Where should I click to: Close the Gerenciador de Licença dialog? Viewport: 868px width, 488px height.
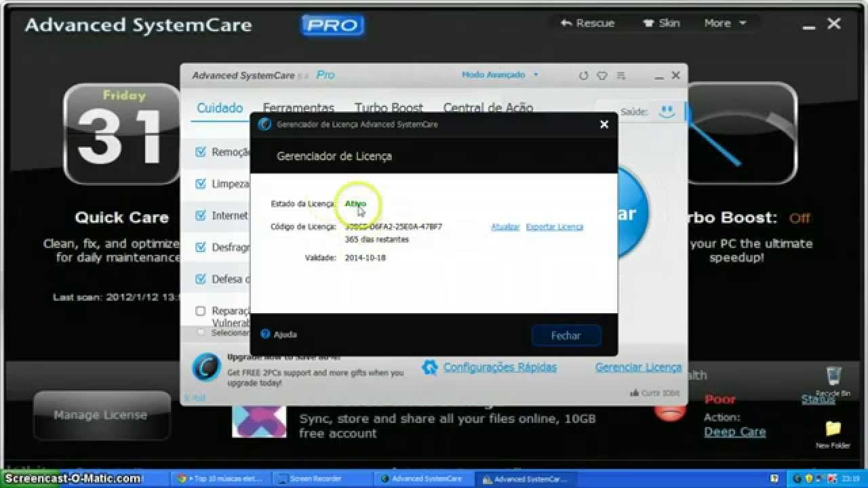point(604,124)
